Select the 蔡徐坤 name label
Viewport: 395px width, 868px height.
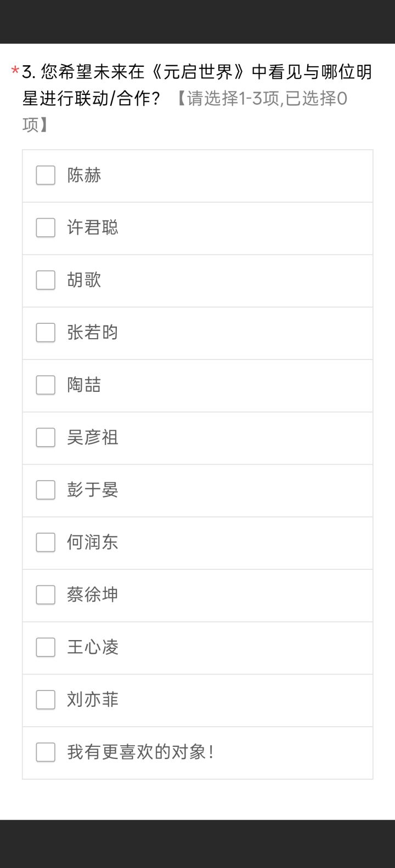93,595
